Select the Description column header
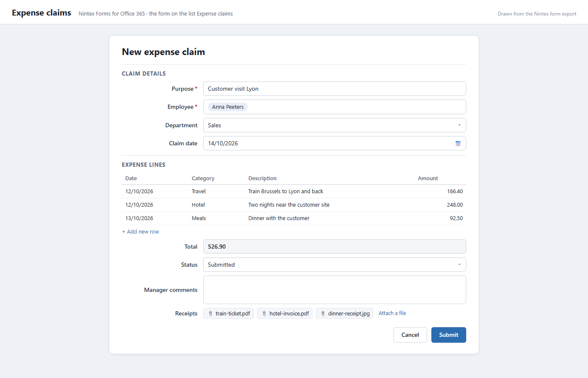 tap(262, 178)
